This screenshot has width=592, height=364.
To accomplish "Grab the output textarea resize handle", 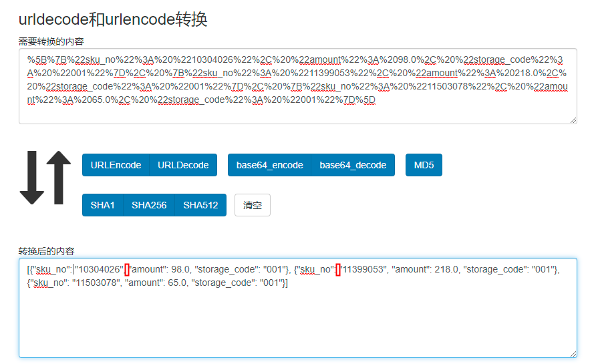I will pos(573,353).
